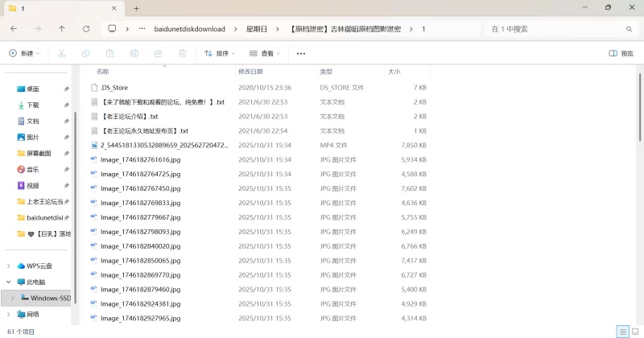The width and height of the screenshot is (644, 338).
Task: Click the Cut scissors icon in the toolbar
Action: coord(61,53)
